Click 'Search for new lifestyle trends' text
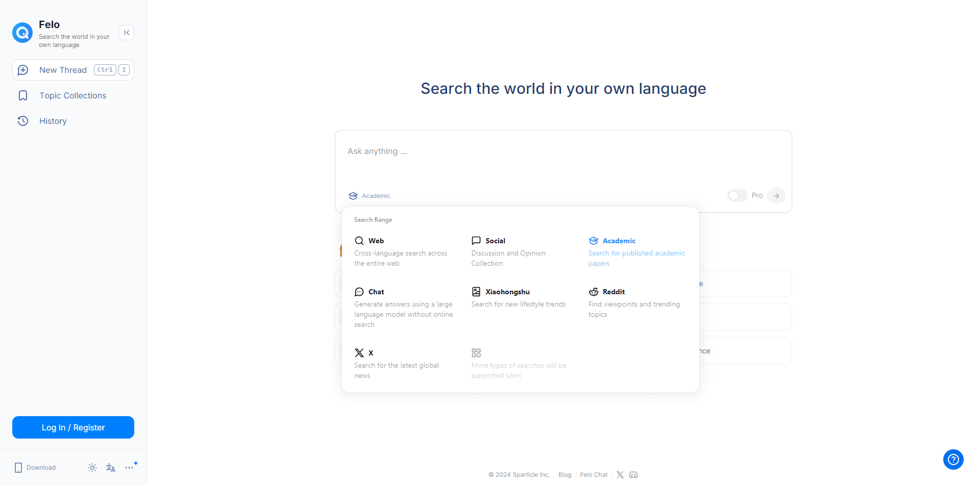The image size is (980, 486). click(519, 304)
